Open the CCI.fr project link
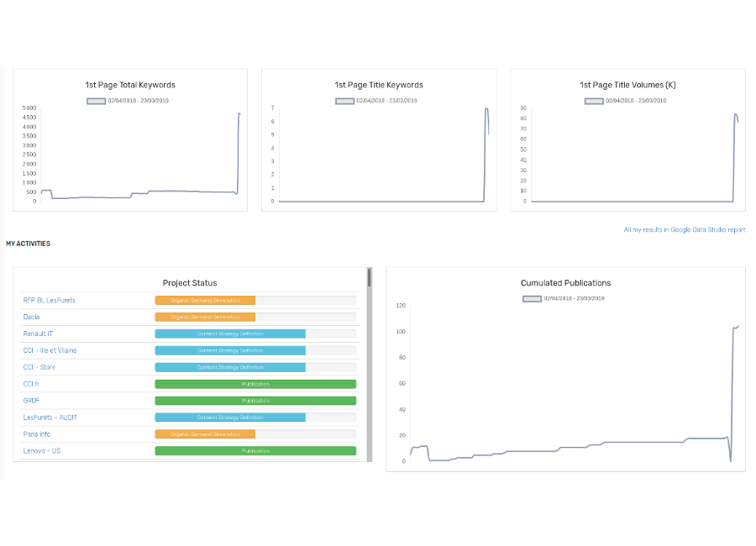The height and width of the screenshot is (546, 756). point(32,384)
